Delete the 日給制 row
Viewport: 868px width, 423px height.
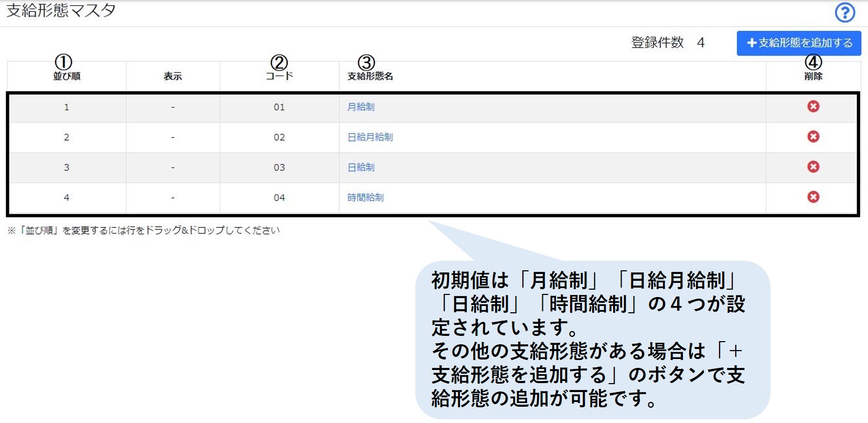tap(813, 167)
